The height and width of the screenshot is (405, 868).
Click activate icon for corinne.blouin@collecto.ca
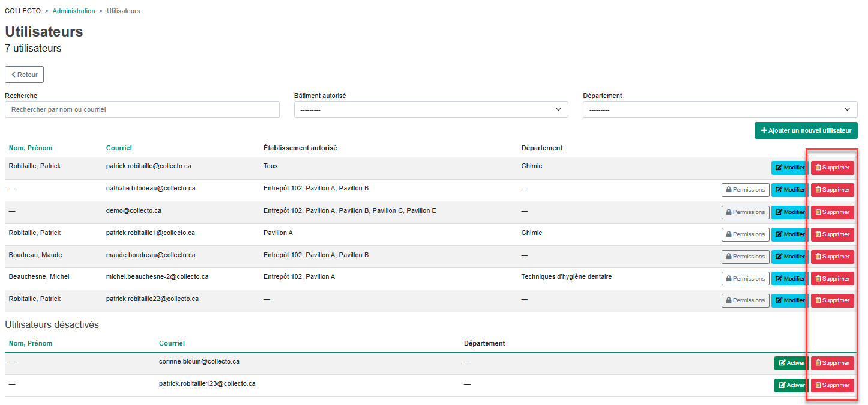[782, 363]
